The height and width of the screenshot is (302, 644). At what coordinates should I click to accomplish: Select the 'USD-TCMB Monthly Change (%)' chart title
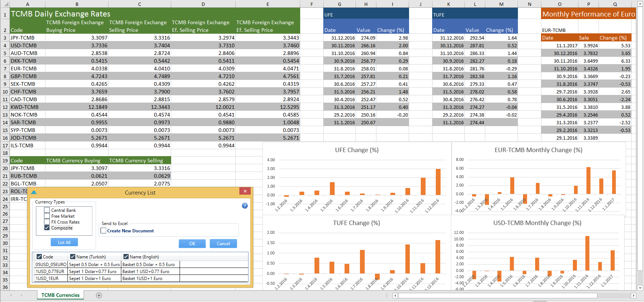tap(537, 223)
